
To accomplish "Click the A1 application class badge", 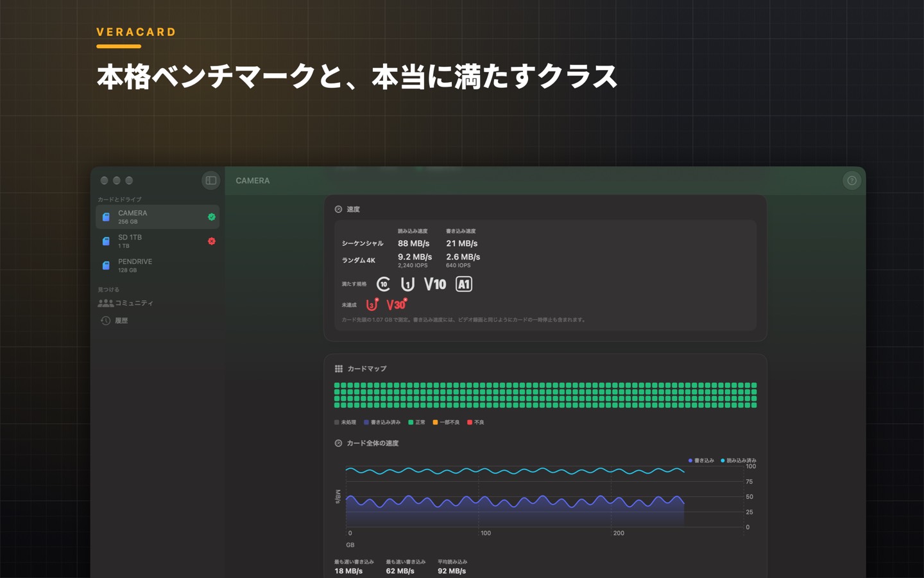I will coord(464,284).
